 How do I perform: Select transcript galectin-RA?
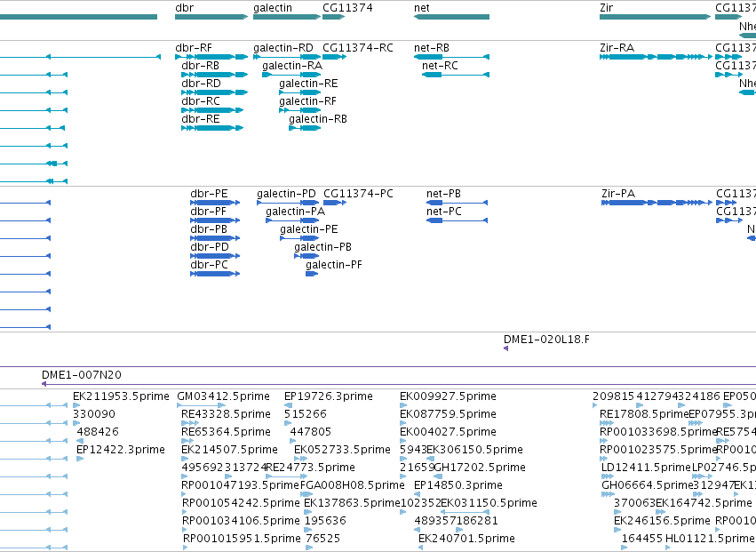[x=291, y=75]
